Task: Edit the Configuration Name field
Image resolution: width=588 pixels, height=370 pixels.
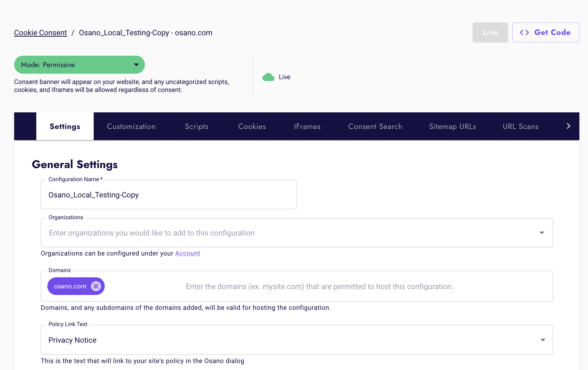Action: click(169, 195)
